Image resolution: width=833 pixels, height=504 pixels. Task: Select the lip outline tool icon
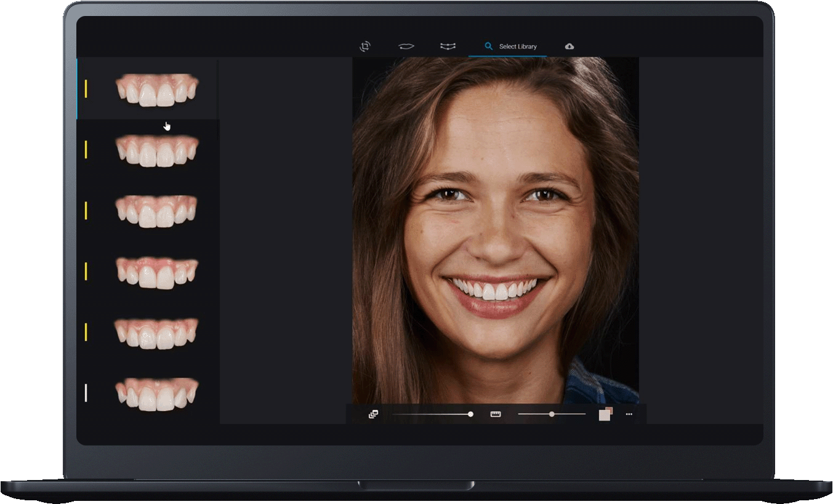pos(406,47)
